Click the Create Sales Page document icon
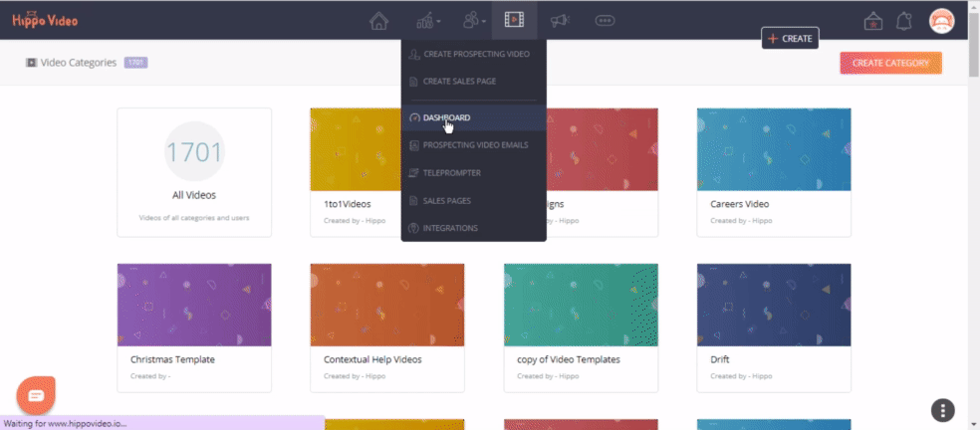 [x=413, y=82]
